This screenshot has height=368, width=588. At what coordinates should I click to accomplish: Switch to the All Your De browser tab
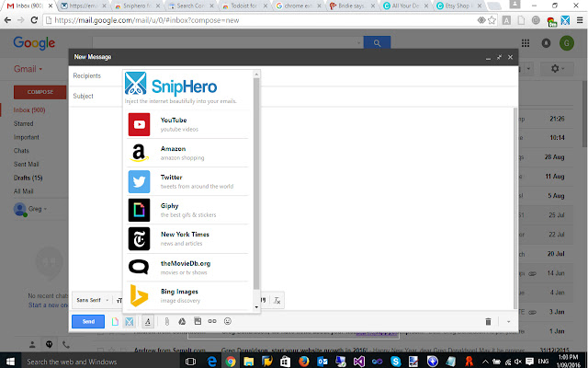coord(405,6)
